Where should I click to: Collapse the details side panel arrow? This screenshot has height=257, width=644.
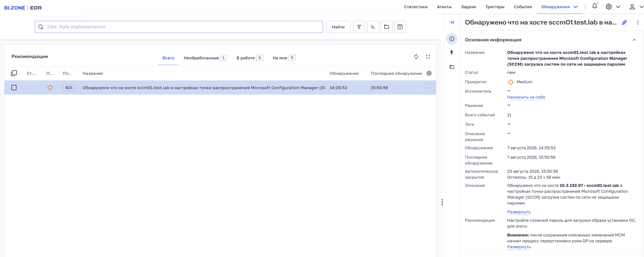(452, 23)
